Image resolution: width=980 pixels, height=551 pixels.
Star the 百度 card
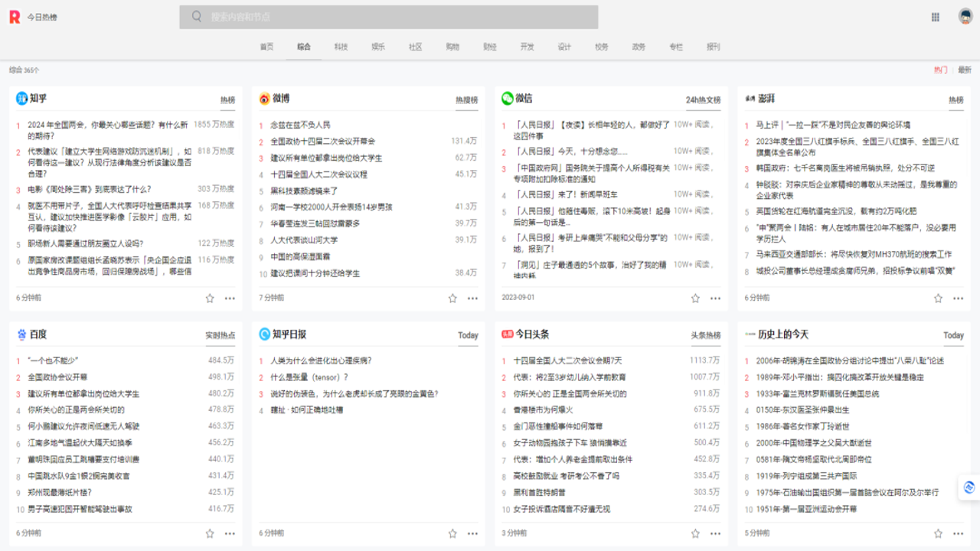tap(210, 533)
